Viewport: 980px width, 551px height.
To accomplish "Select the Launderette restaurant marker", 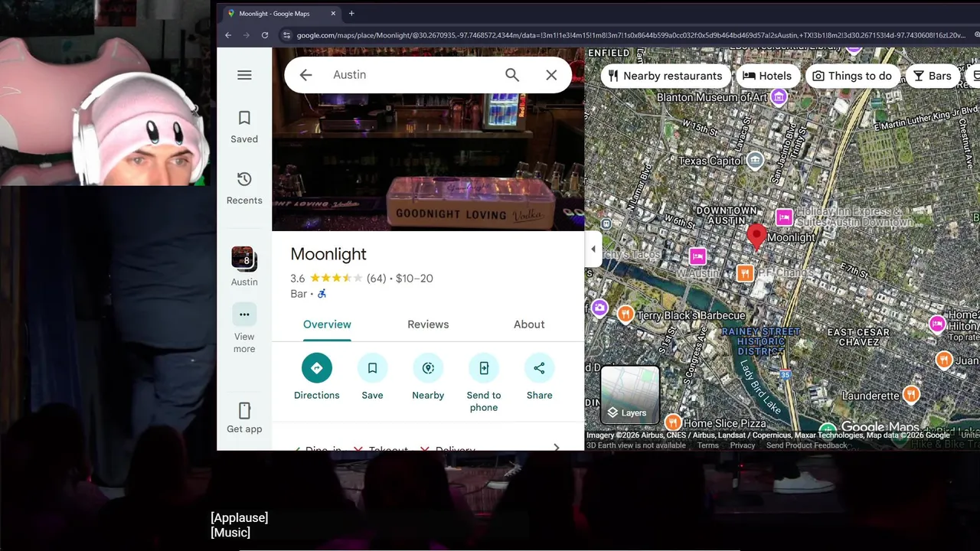I will (x=911, y=394).
